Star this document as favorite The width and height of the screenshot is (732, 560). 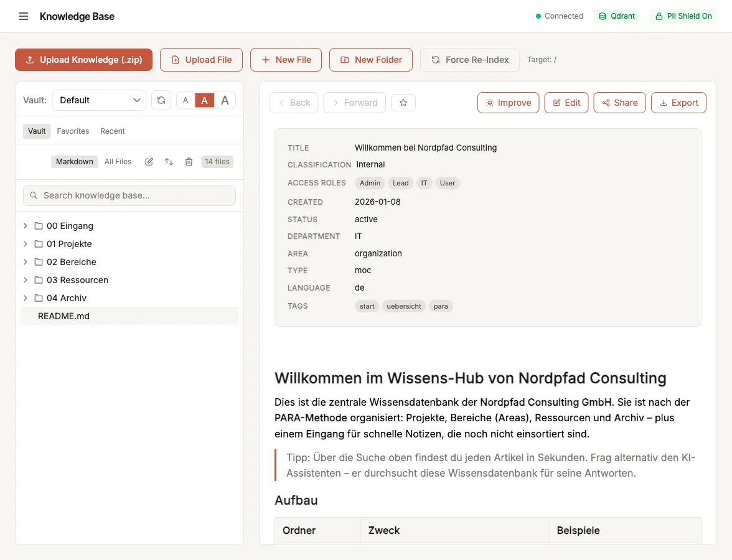click(x=403, y=103)
